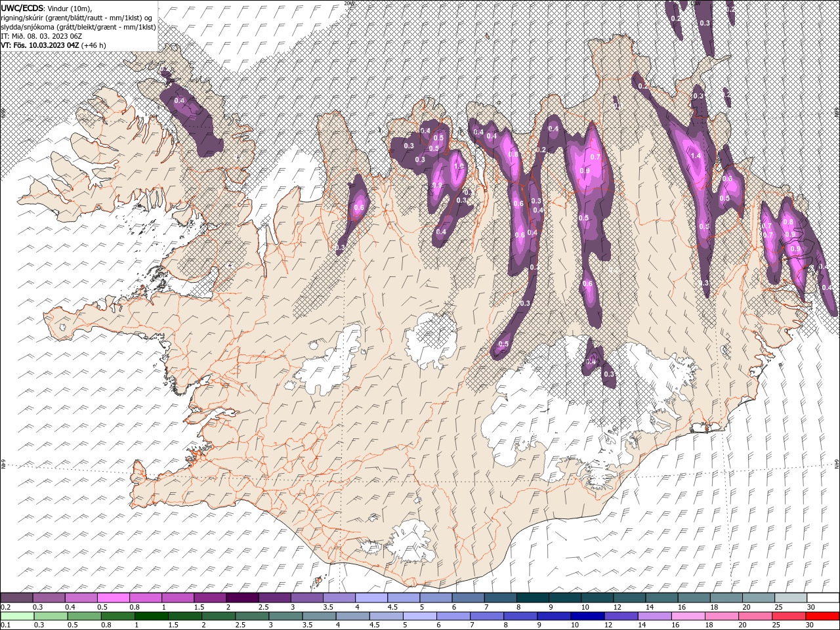Select the 'IT: Mið. 08. 03. 2023 06Z' line
Screen dimensions: 840x630
click(43, 36)
